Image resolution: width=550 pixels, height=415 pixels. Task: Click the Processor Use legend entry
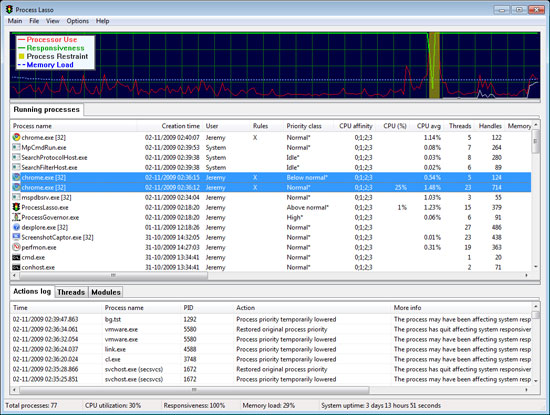point(47,40)
